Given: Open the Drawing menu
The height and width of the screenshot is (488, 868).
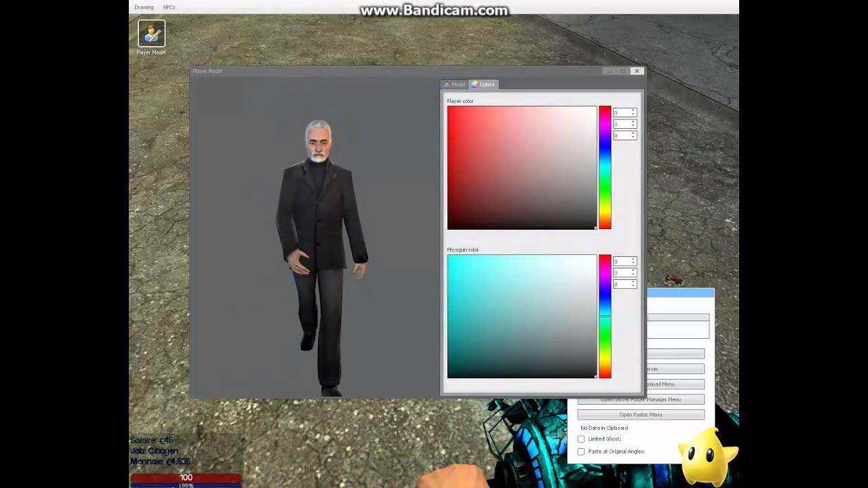Looking at the screenshot, I should coord(144,7).
